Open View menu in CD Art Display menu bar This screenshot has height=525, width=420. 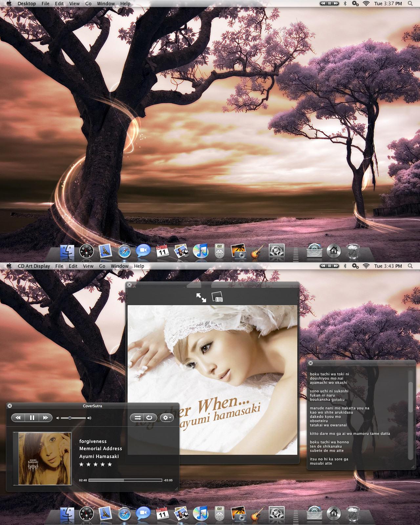click(x=88, y=266)
